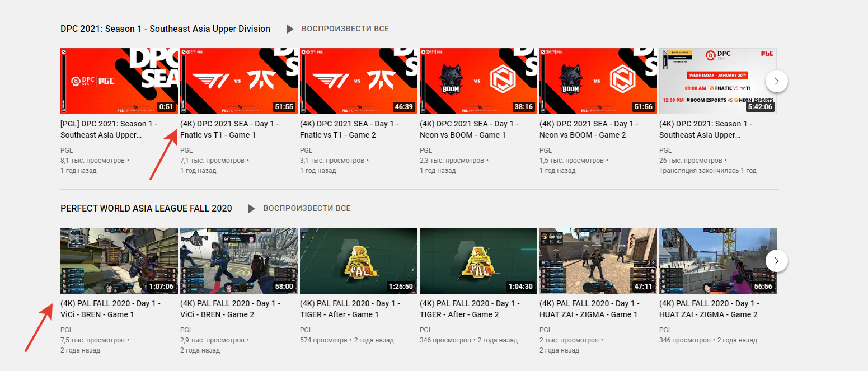Click play icon beside DPC 2021 playlist

[290, 29]
